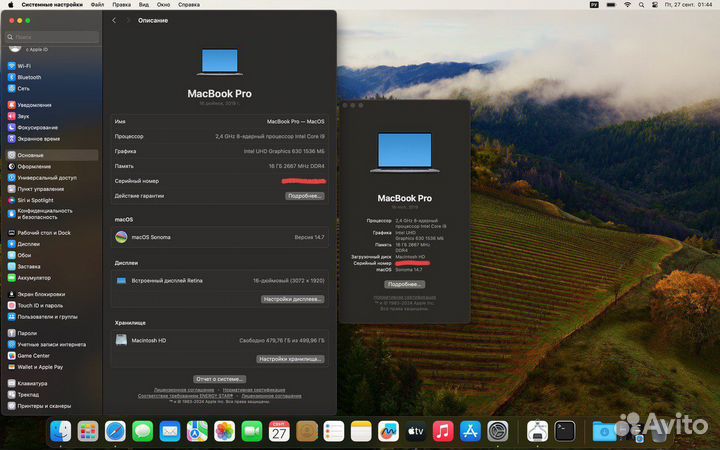Open Уведомления in the sidebar
The image size is (720, 450).
[x=52, y=105]
